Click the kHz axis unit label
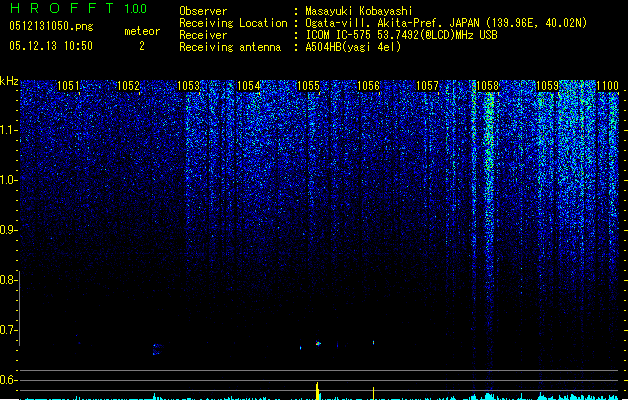The height and width of the screenshot is (400, 629). coord(9,81)
